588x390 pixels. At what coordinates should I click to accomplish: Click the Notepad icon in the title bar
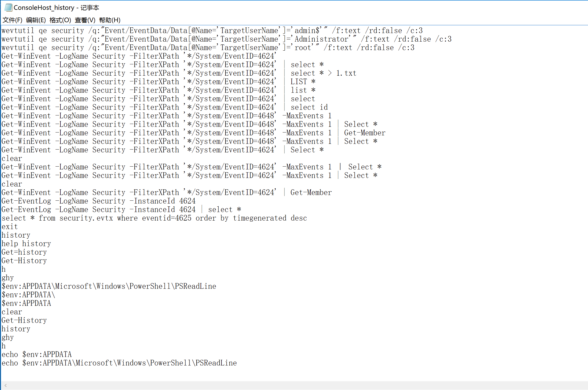click(8, 7)
